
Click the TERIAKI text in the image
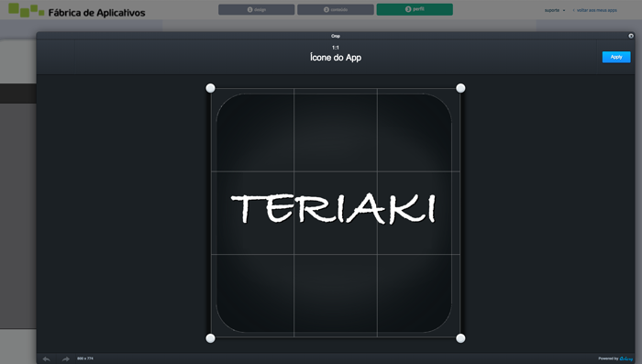click(333, 209)
